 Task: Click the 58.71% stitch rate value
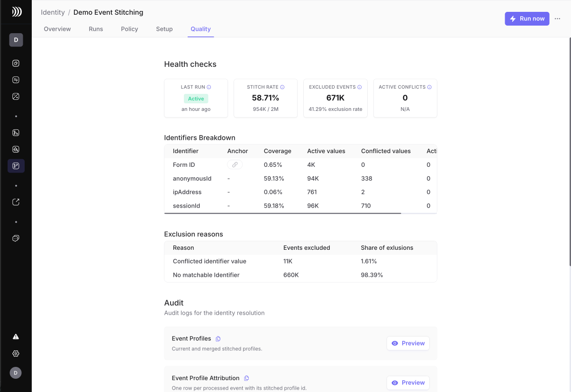pos(265,98)
